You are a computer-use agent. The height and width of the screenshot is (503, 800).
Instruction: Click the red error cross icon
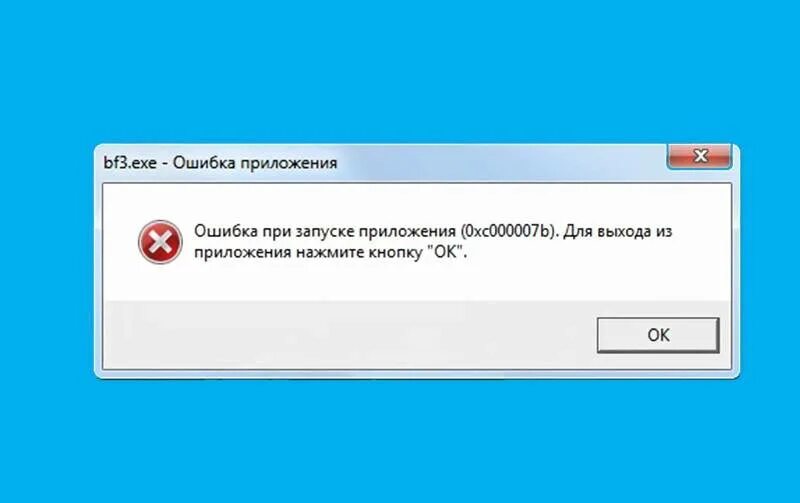point(160,242)
